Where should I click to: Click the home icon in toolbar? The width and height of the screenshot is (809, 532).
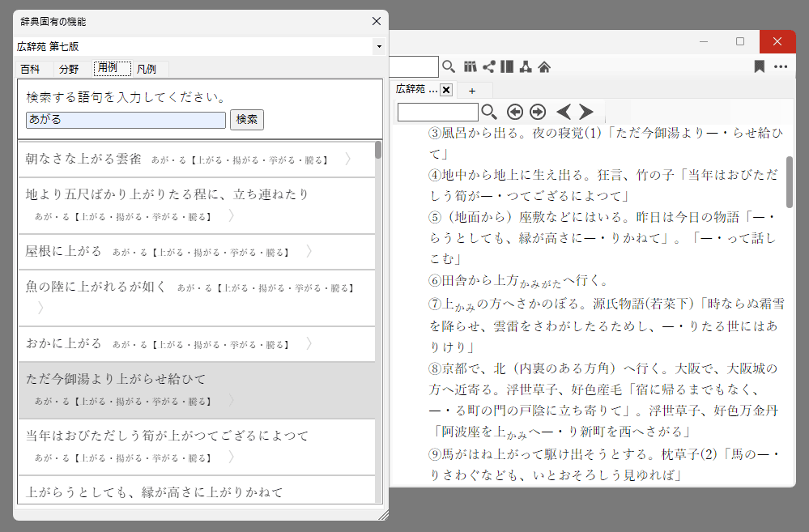pos(544,66)
